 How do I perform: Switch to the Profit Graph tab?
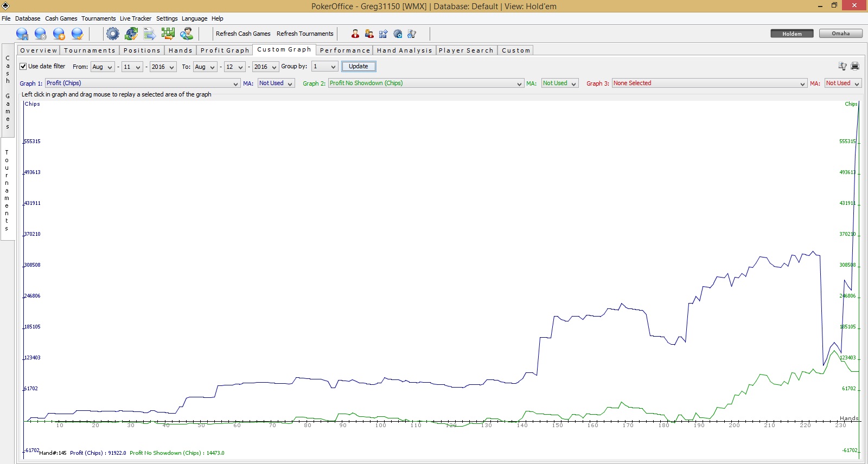pyautogui.click(x=225, y=50)
